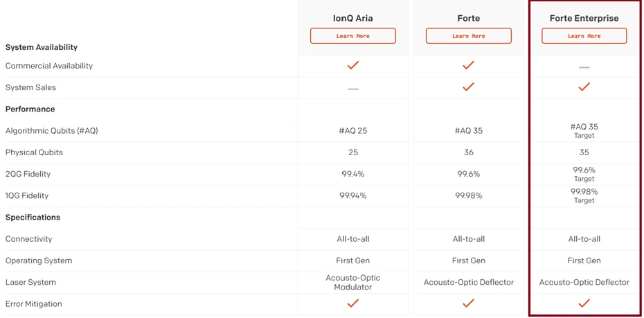
Task: Select the 2QG Fidelity row label
Action: [x=28, y=174]
